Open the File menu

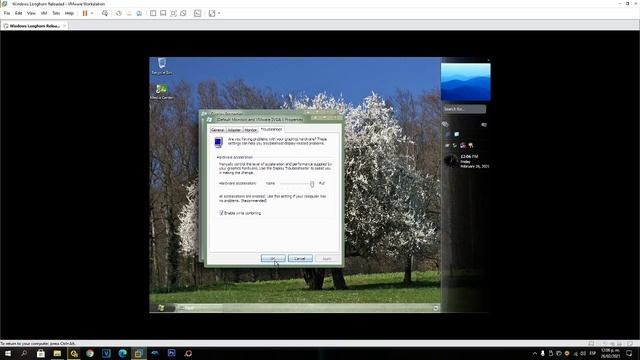(7, 13)
